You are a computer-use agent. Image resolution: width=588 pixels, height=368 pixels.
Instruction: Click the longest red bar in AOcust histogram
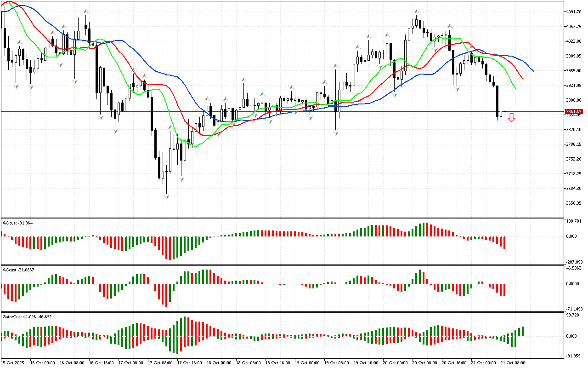(170, 248)
